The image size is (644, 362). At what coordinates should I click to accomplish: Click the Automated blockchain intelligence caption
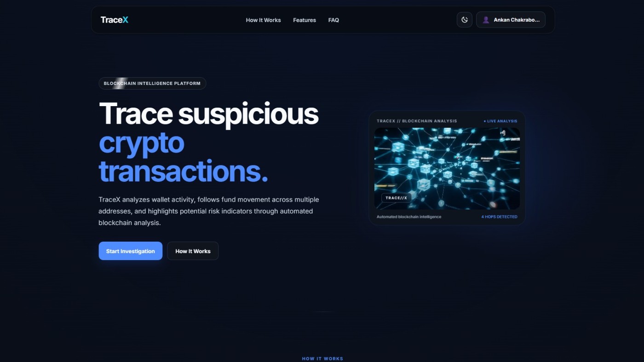pyautogui.click(x=409, y=217)
